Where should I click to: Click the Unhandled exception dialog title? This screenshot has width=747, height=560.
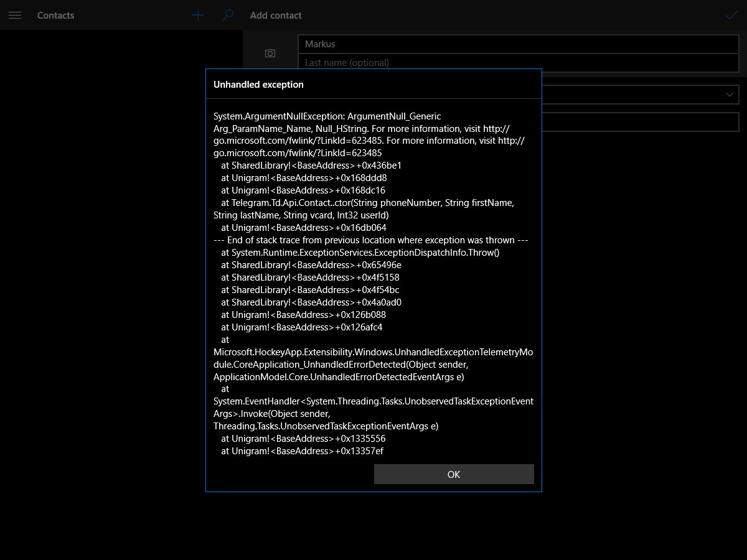[258, 84]
